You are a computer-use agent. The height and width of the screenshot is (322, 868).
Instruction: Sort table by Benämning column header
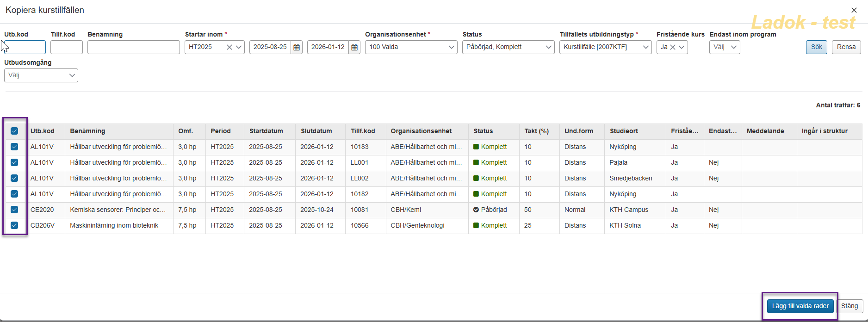[x=87, y=131]
